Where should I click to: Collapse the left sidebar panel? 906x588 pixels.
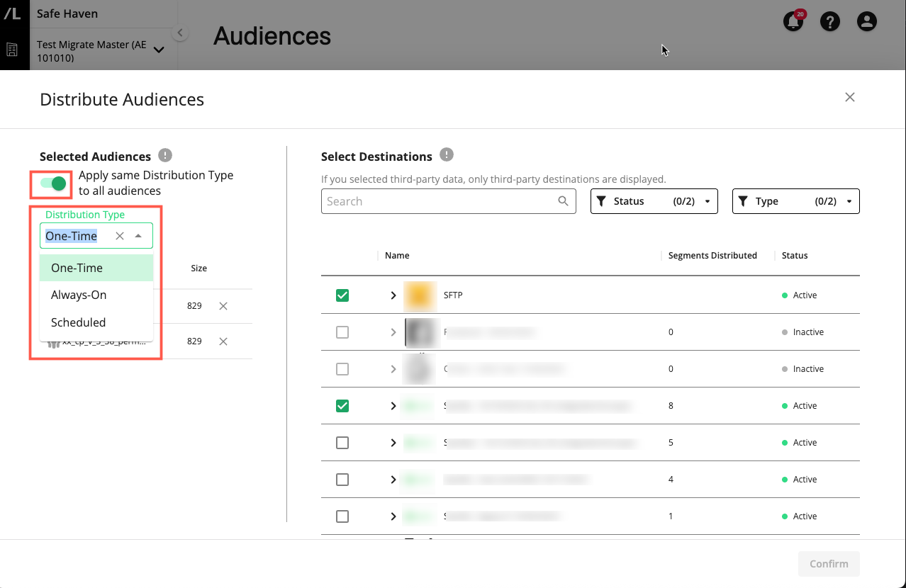coord(179,33)
